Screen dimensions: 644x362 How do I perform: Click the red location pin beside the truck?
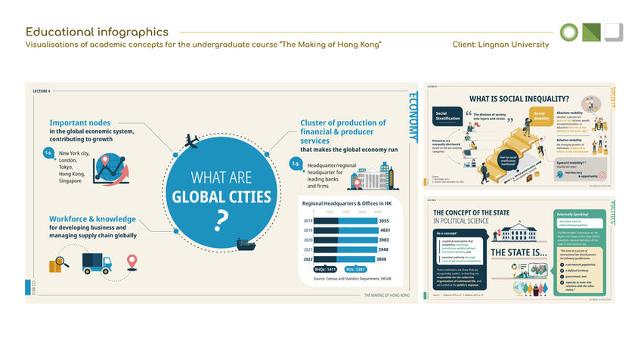[132, 263]
